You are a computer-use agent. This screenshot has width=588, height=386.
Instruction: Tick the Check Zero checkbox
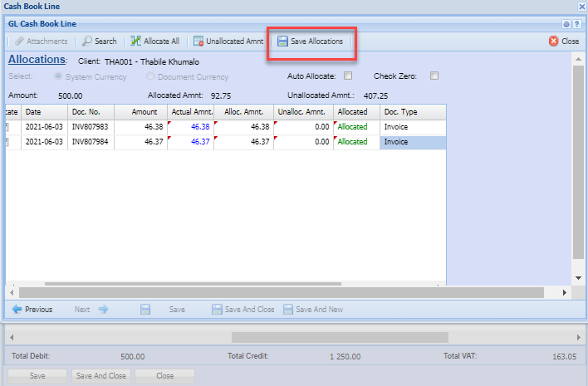click(434, 76)
